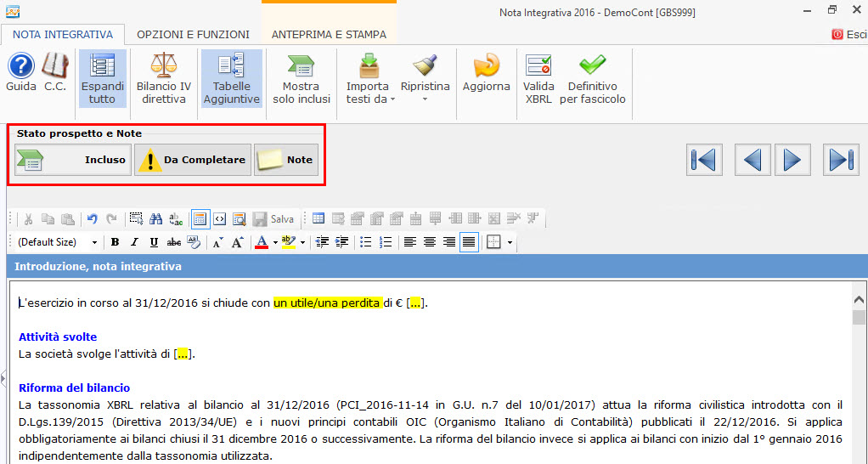Open Ripristina dropdown
This screenshot has width=868, height=464.
(426, 78)
